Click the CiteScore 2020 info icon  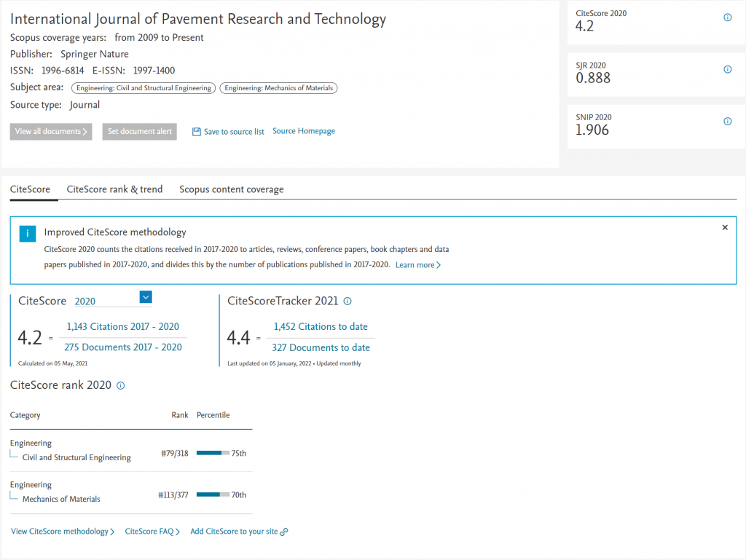pyautogui.click(x=727, y=17)
